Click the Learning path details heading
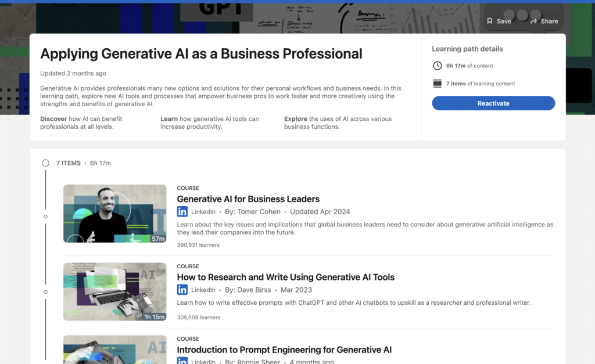 click(467, 49)
